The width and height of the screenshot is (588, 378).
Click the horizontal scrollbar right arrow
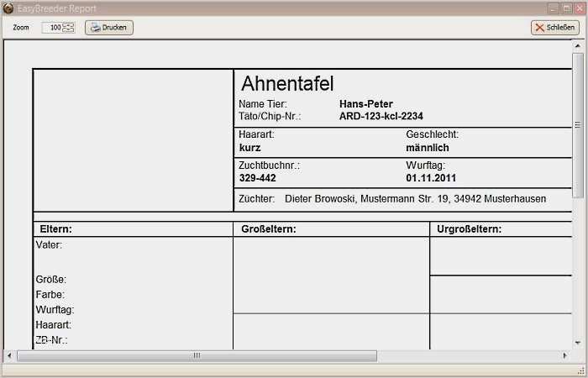coord(565,355)
